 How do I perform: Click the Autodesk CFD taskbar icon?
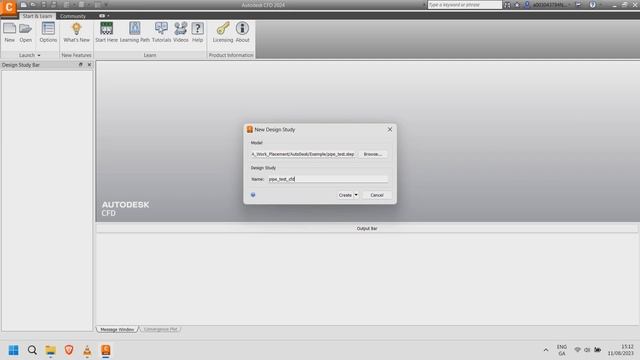(106, 350)
